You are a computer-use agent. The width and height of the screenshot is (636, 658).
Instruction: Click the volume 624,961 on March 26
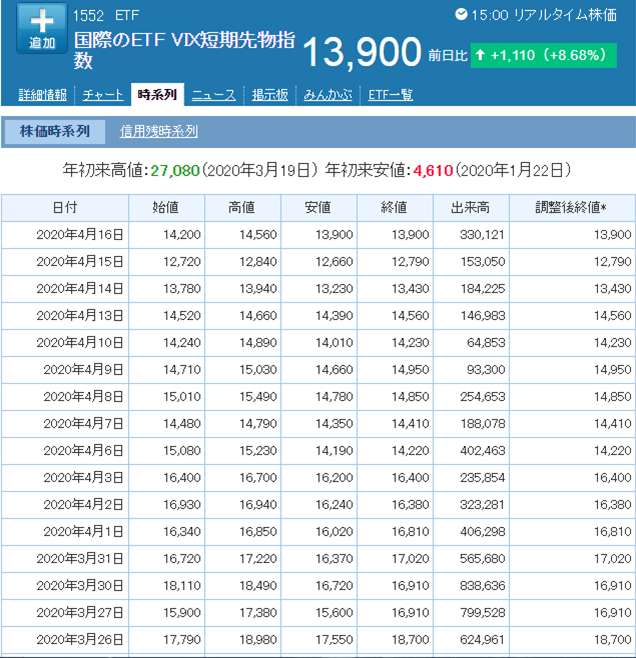(482, 640)
